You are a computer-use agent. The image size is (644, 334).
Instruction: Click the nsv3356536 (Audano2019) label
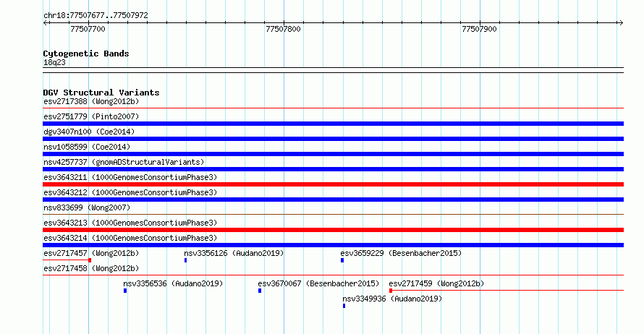coord(173,283)
